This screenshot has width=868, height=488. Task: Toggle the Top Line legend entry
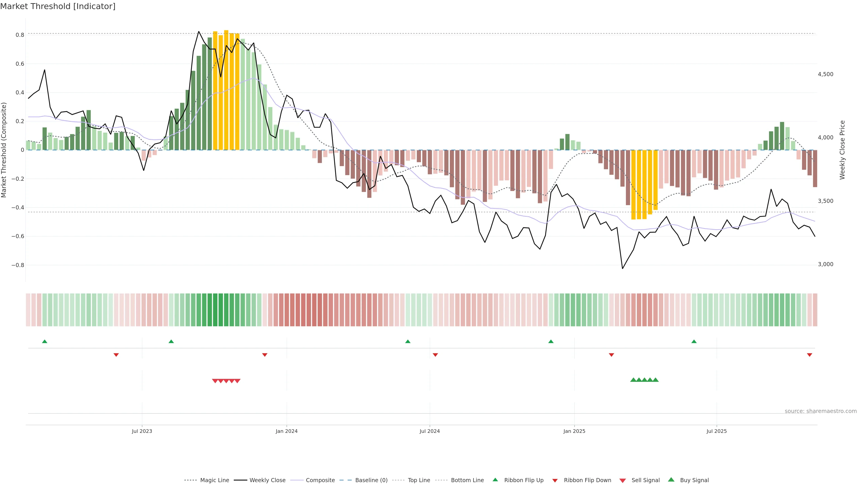pos(419,480)
